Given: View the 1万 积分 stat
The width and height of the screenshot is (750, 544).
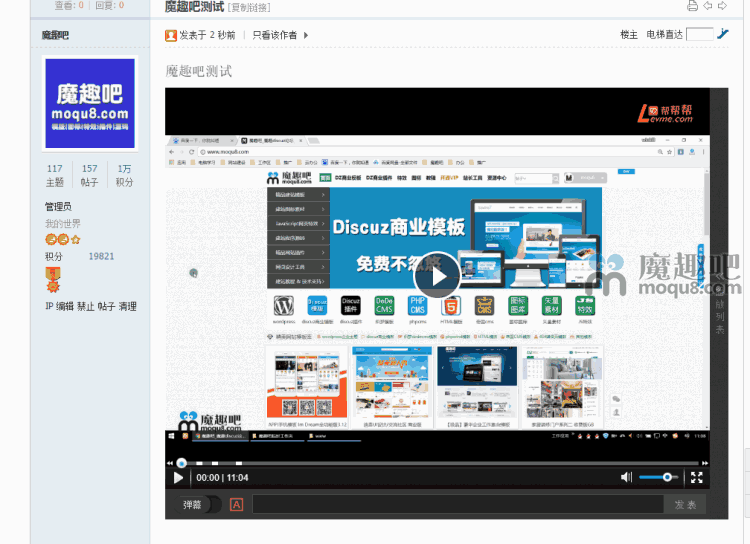Looking at the screenshot, I should tap(124, 175).
